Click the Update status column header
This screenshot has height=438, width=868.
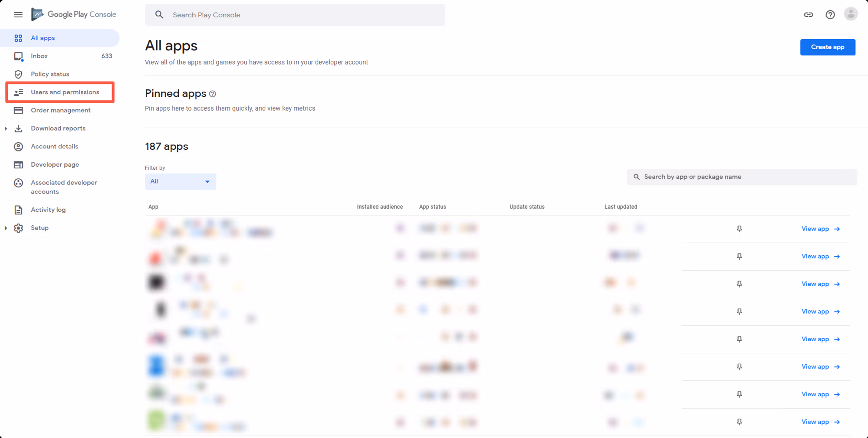point(527,207)
